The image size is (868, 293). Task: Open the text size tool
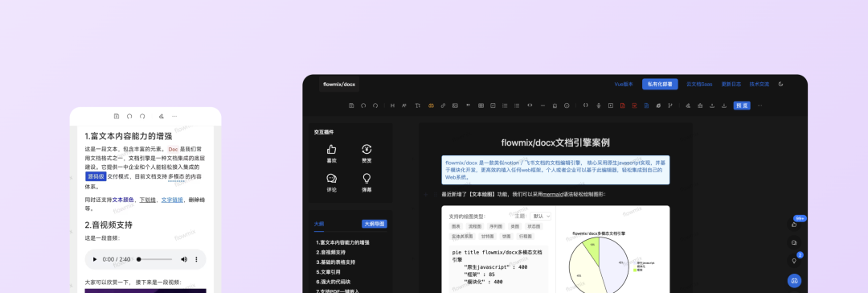point(417,105)
